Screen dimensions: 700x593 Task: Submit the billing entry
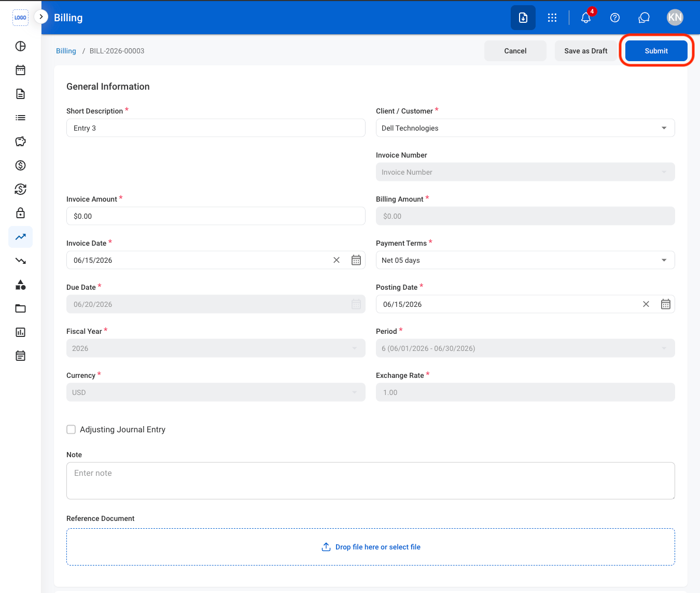pos(656,51)
